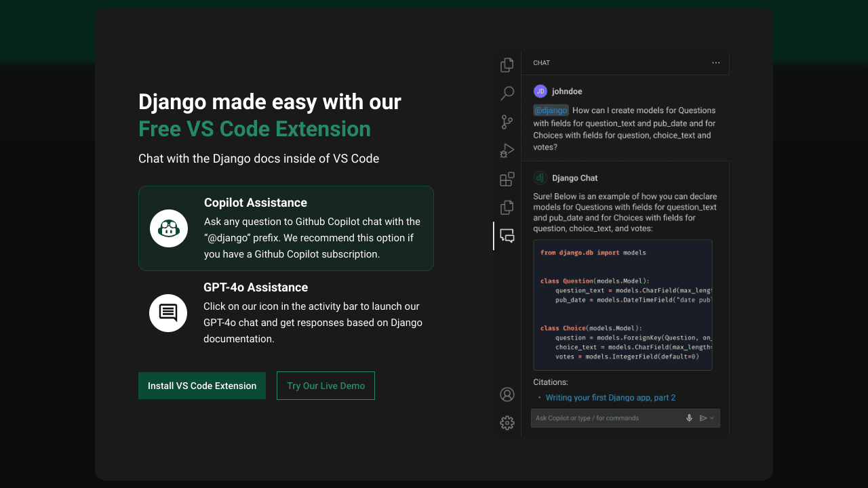Image resolution: width=868 pixels, height=488 pixels.
Task: Click Install VS Code Extension button
Action: (x=202, y=386)
